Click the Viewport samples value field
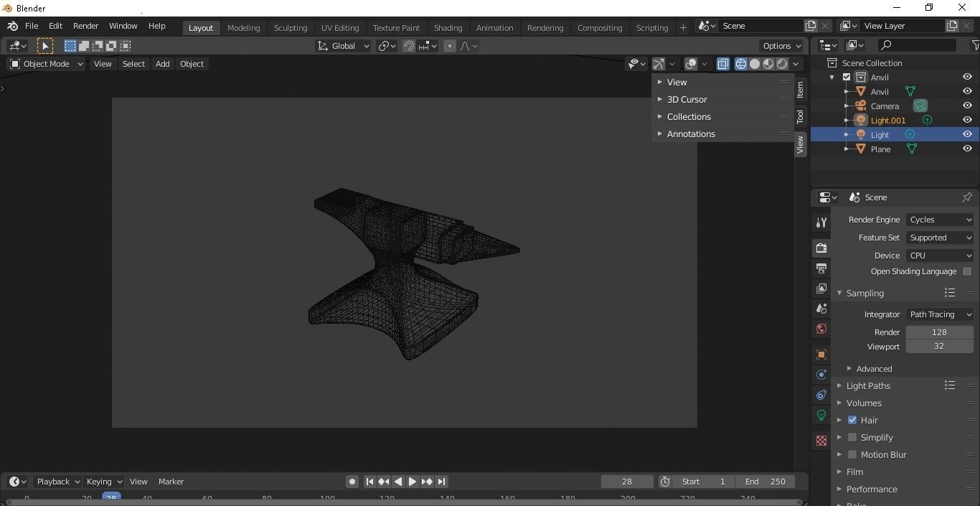The image size is (980, 506). 939,346
